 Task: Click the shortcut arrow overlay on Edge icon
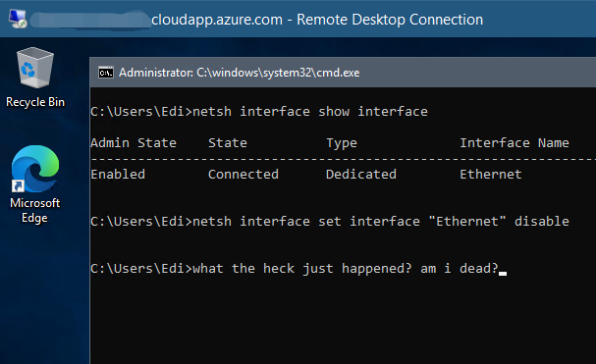[18, 185]
